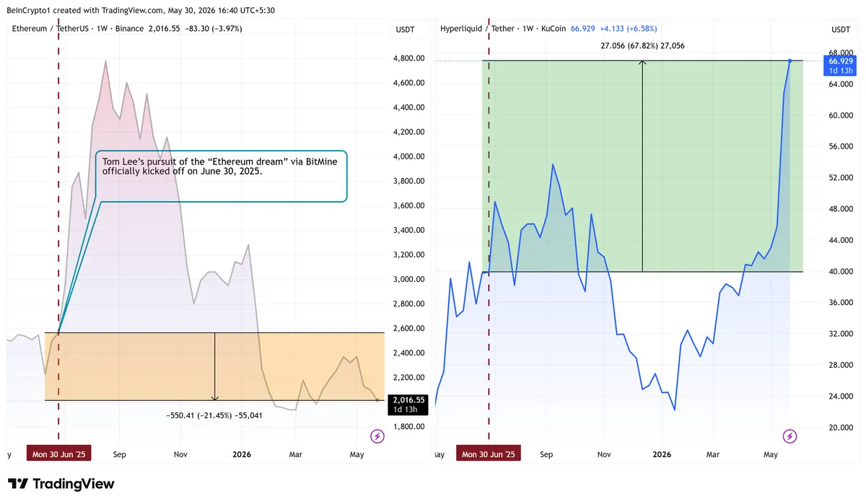Click the lightning icon on the Hyperliquid chart
Viewport: 866px width, 504px height.
coord(790,436)
